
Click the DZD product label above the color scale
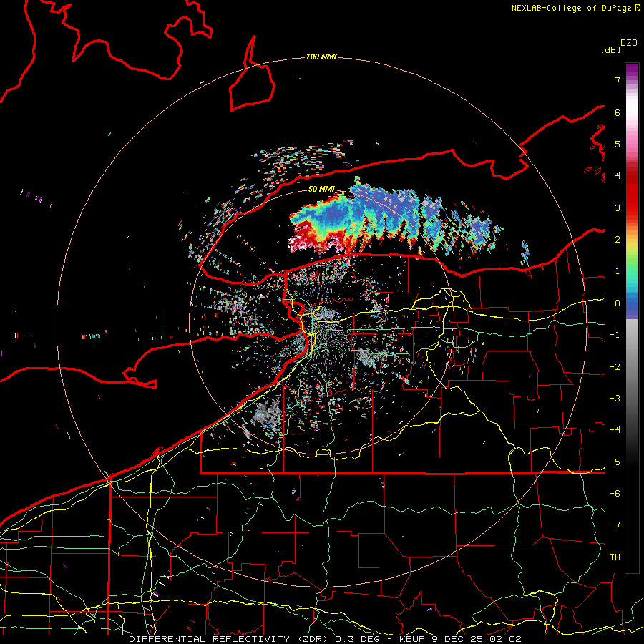[x=629, y=43]
